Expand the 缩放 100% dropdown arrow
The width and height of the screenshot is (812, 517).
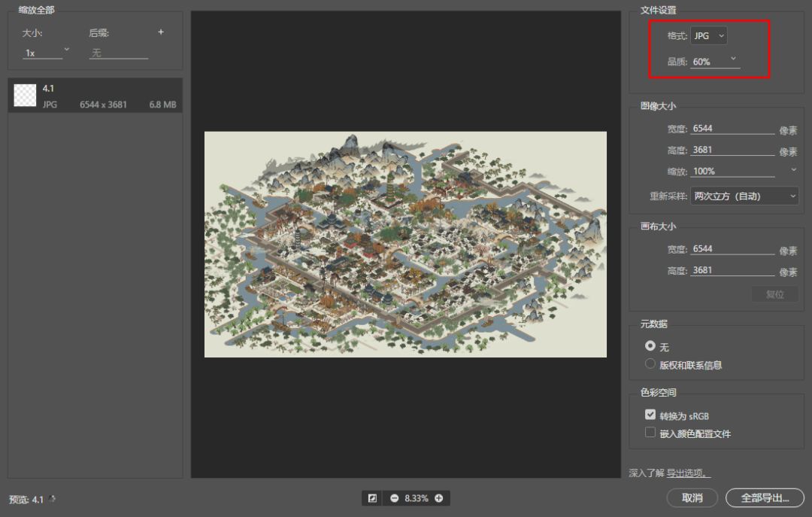pos(793,170)
